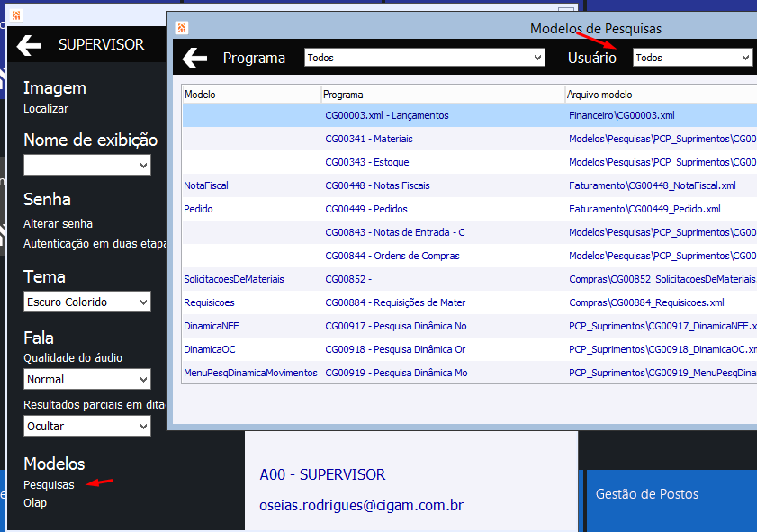Open Pesquisas under Modelos
This screenshot has height=532, width=757.
tap(49, 484)
